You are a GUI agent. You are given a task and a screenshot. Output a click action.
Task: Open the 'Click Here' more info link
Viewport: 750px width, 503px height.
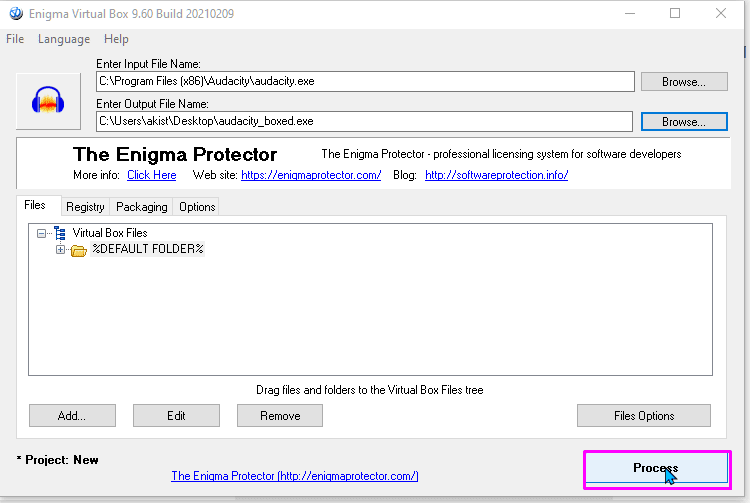(x=152, y=175)
